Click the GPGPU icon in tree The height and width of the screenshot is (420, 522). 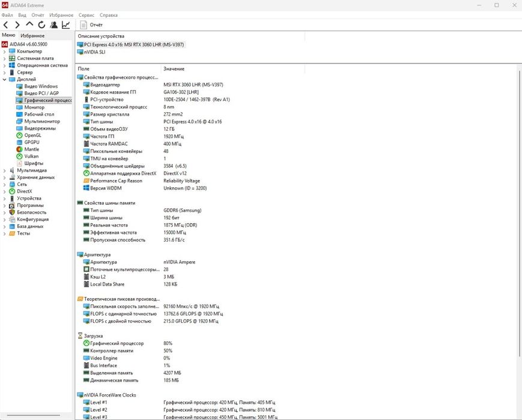click(19, 142)
